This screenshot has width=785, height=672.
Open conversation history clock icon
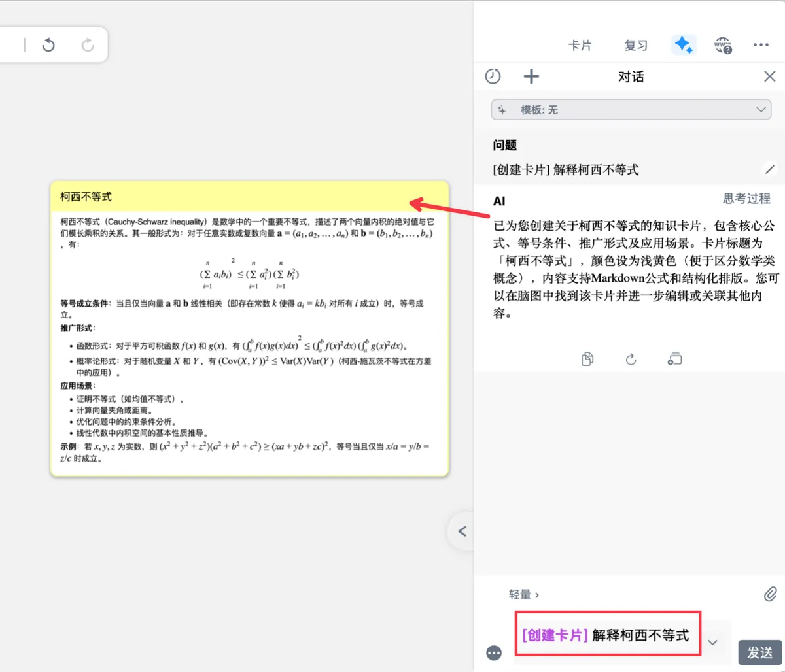click(x=493, y=76)
